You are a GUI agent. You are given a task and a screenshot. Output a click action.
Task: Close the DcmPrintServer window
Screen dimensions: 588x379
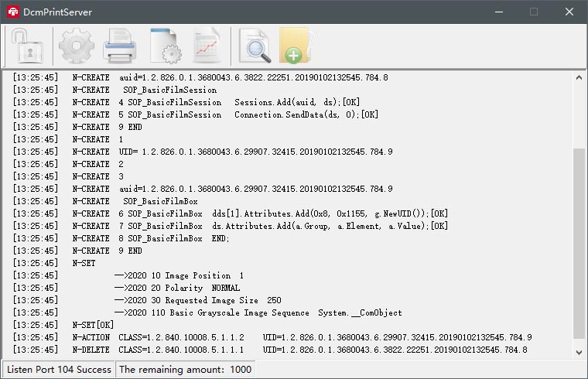(569, 12)
